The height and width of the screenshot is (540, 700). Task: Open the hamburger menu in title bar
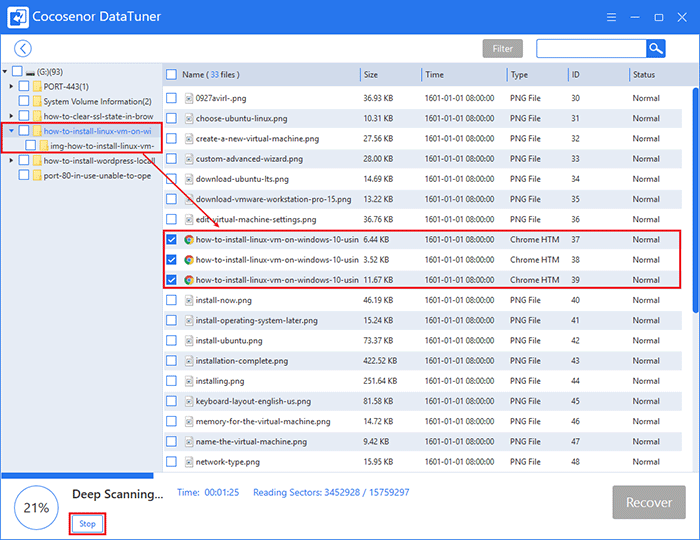point(611,17)
